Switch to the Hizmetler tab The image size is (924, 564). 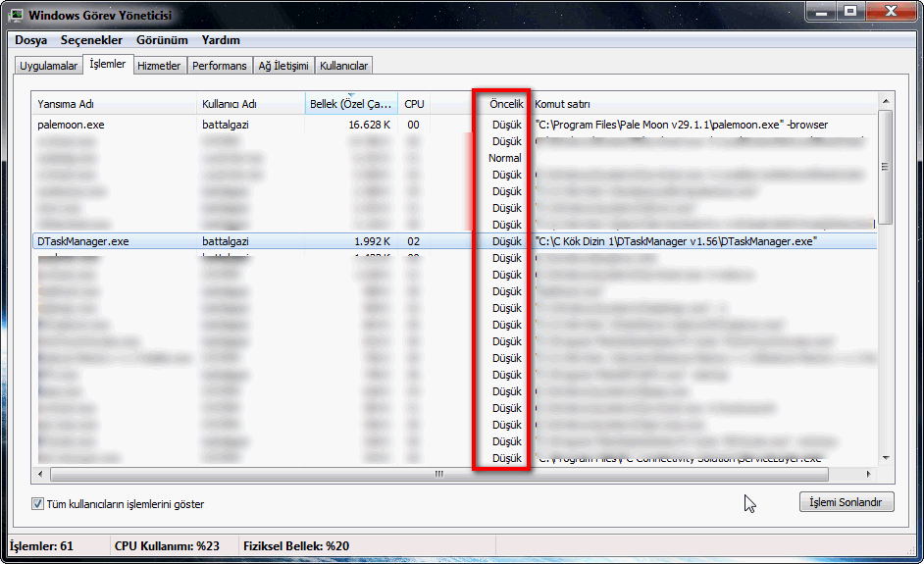pyautogui.click(x=159, y=66)
